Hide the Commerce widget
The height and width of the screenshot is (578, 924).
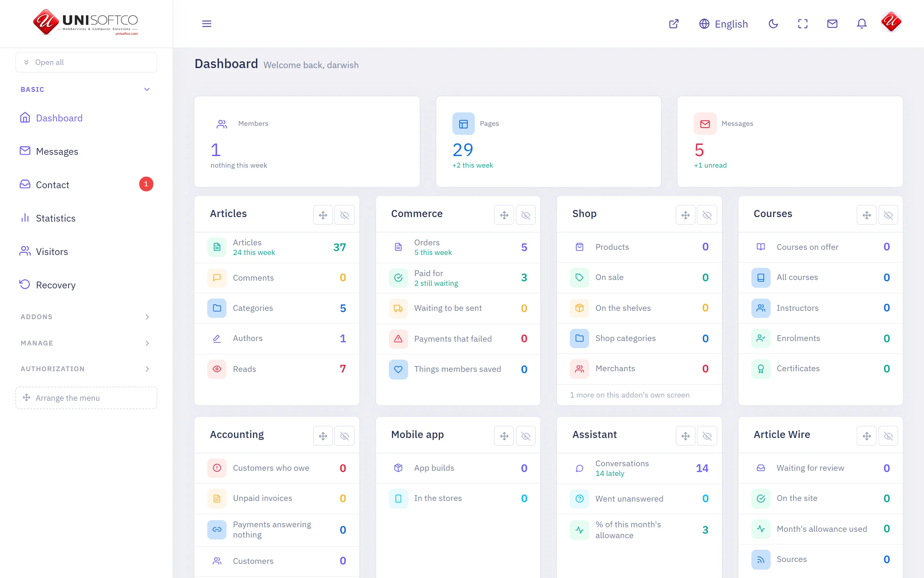click(526, 215)
